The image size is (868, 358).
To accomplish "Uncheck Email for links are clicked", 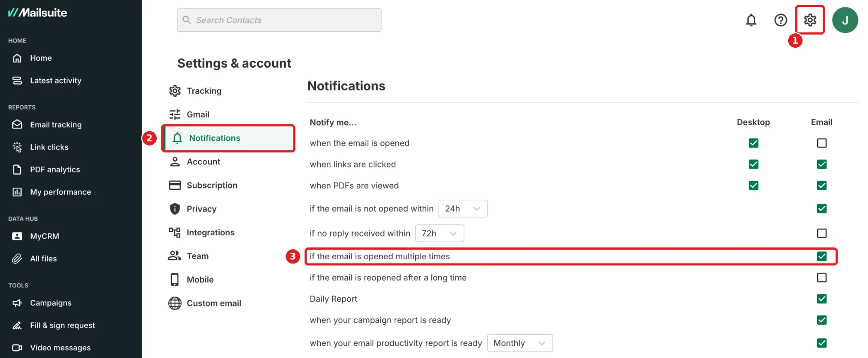I will pos(822,164).
